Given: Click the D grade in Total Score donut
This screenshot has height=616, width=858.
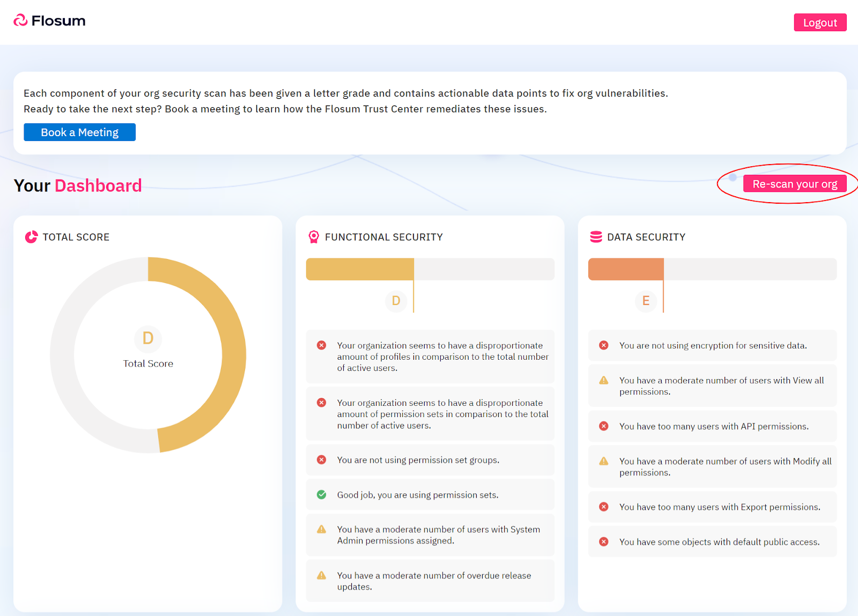Looking at the screenshot, I should tap(148, 338).
